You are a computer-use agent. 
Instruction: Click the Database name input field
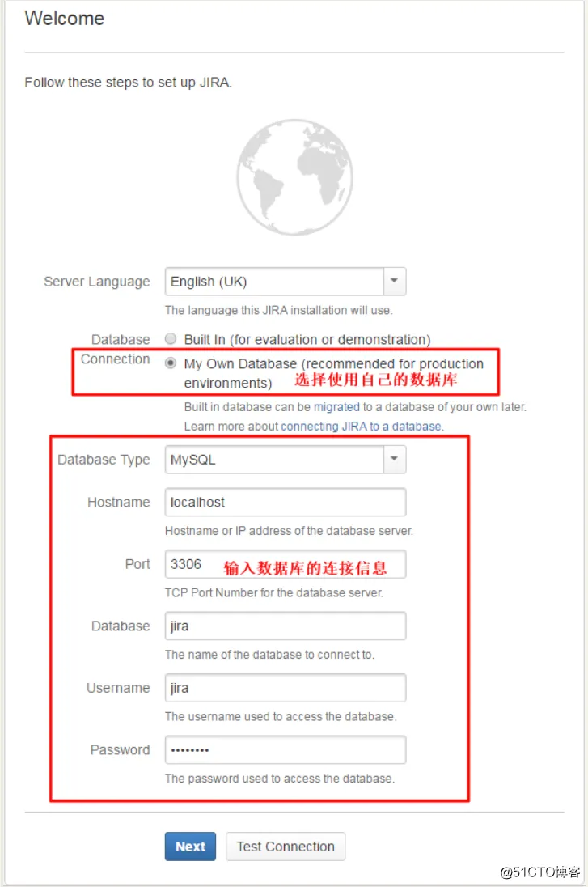tap(286, 626)
